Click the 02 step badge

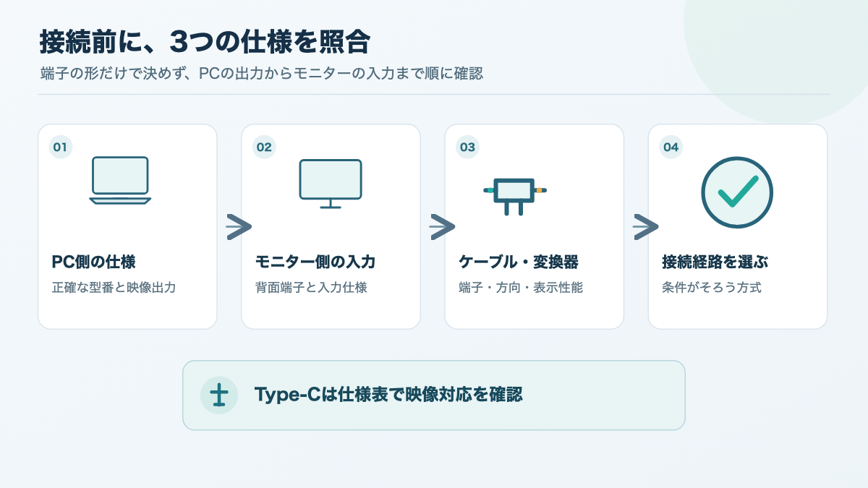pyautogui.click(x=264, y=147)
